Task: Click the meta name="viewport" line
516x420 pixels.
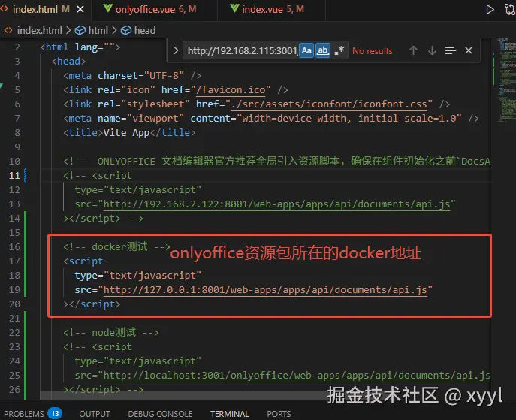Action: pyautogui.click(x=271, y=119)
